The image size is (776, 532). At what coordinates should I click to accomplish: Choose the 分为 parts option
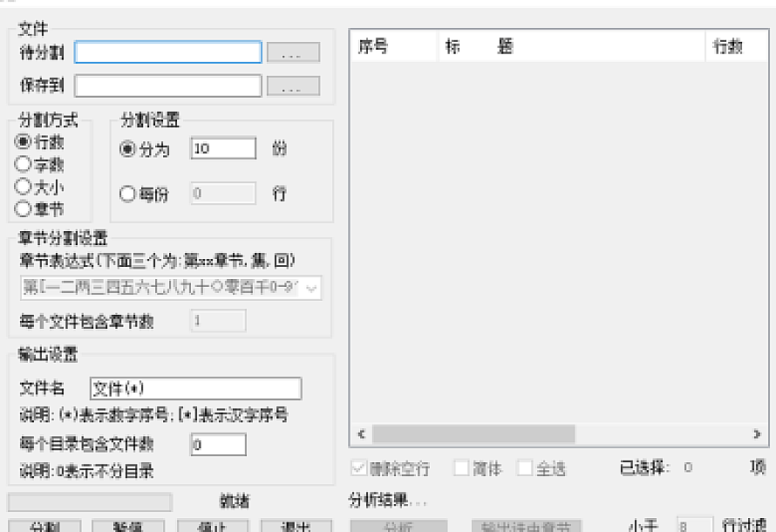pos(128,149)
